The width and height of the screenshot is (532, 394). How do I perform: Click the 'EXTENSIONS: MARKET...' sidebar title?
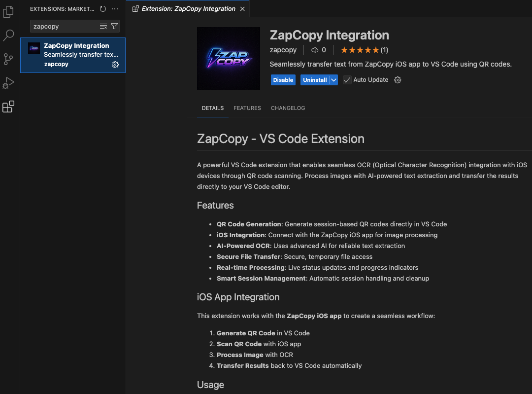pyautogui.click(x=62, y=9)
